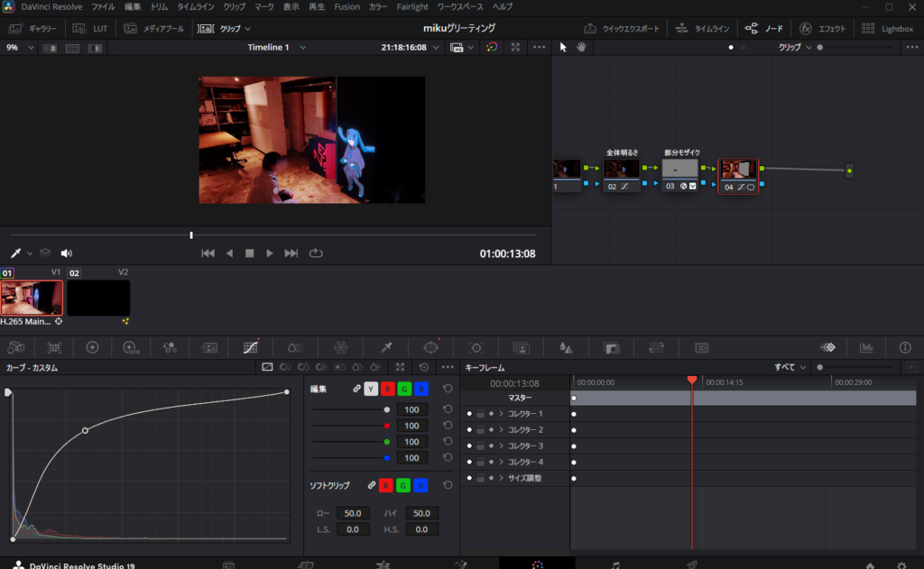Toggle the lock on コレクター 1

tap(480, 414)
